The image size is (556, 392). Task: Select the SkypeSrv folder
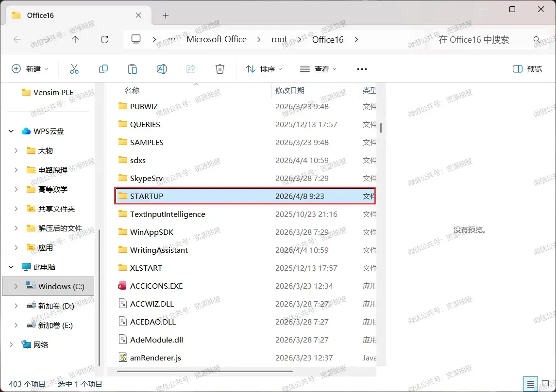[245, 178]
